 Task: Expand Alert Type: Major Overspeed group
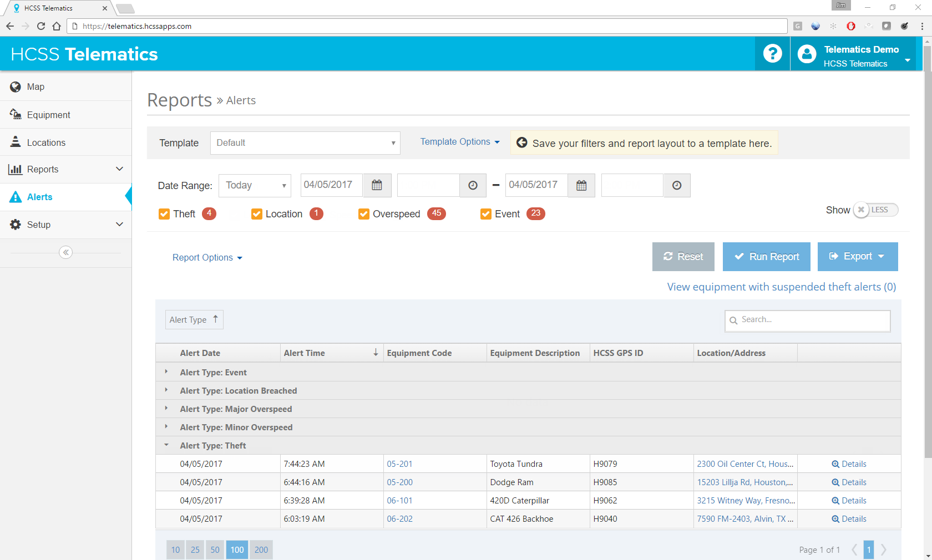(166, 409)
